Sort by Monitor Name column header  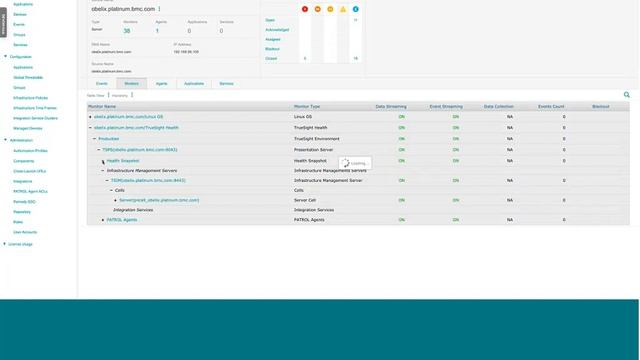click(102, 107)
